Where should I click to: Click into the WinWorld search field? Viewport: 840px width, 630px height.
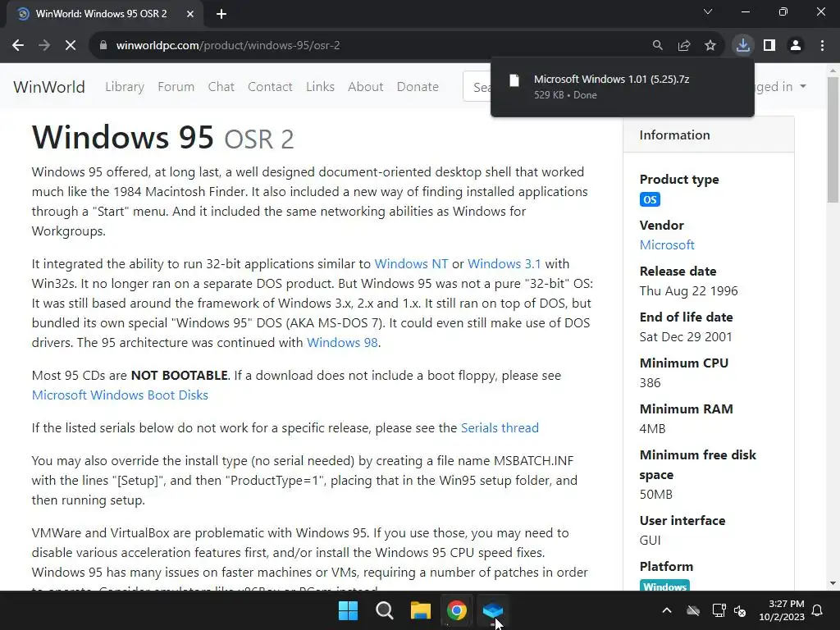pos(477,87)
